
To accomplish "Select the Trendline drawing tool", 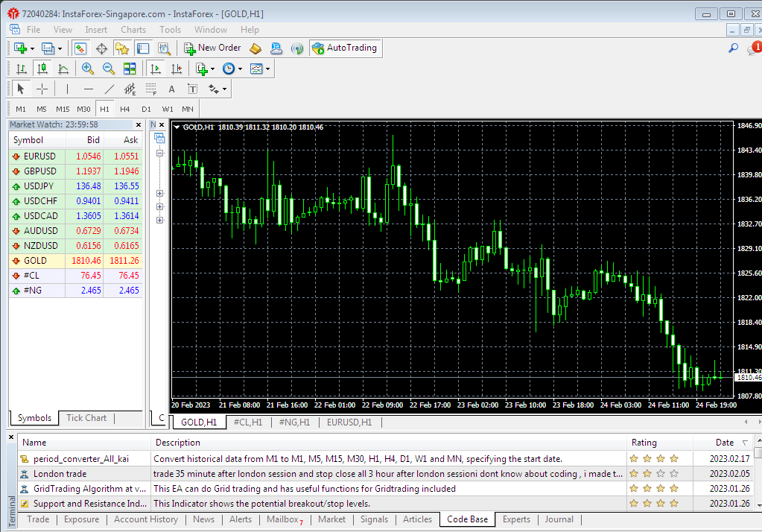I will pyautogui.click(x=109, y=89).
